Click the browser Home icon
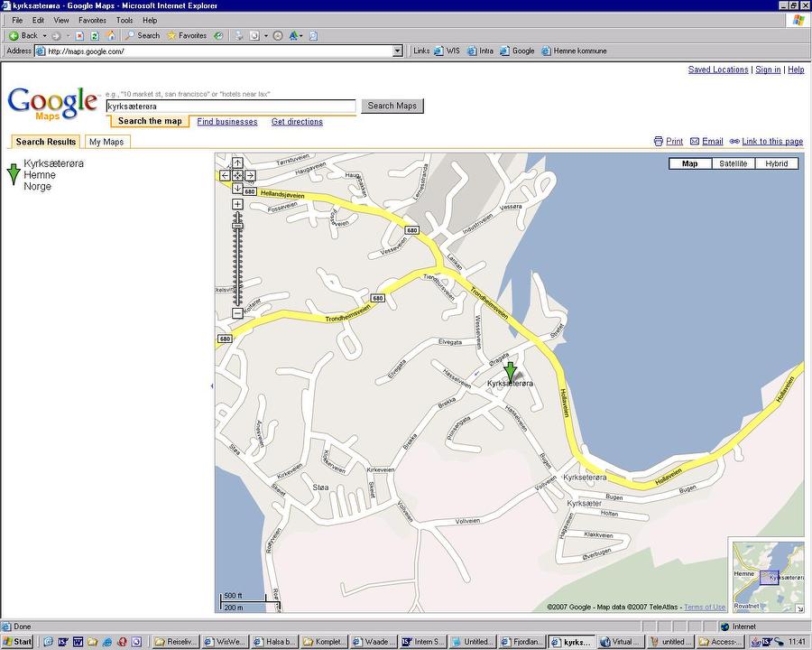Image resolution: width=812 pixels, height=650 pixels. [111, 36]
